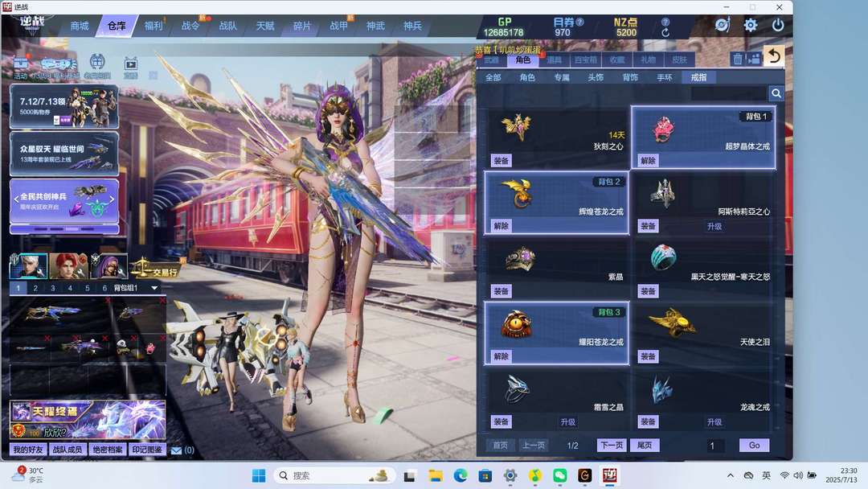868x489 pixels.
Task: Select the 辉煌苍龙之戒 dragon ring icon
Action: pyautogui.click(x=517, y=193)
